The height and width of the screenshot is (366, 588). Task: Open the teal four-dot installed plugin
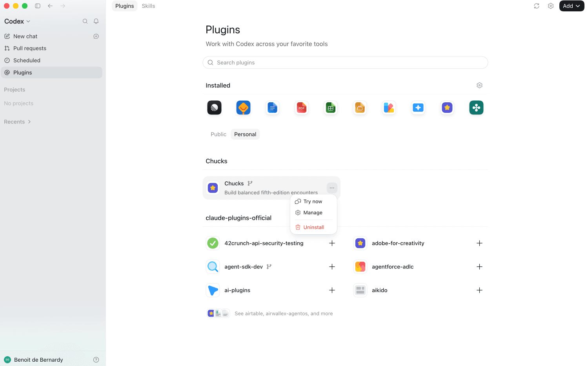[x=476, y=108]
